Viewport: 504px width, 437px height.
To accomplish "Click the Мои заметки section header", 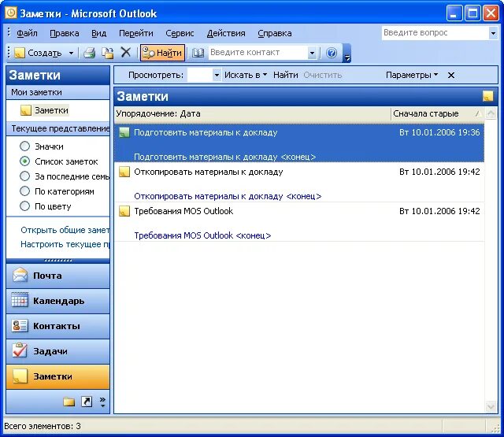I will [x=57, y=92].
